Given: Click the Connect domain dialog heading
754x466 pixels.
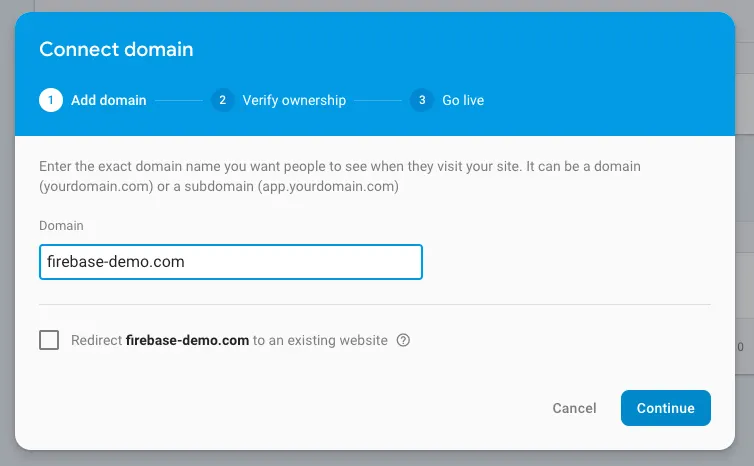Looking at the screenshot, I should pyautogui.click(x=116, y=49).
